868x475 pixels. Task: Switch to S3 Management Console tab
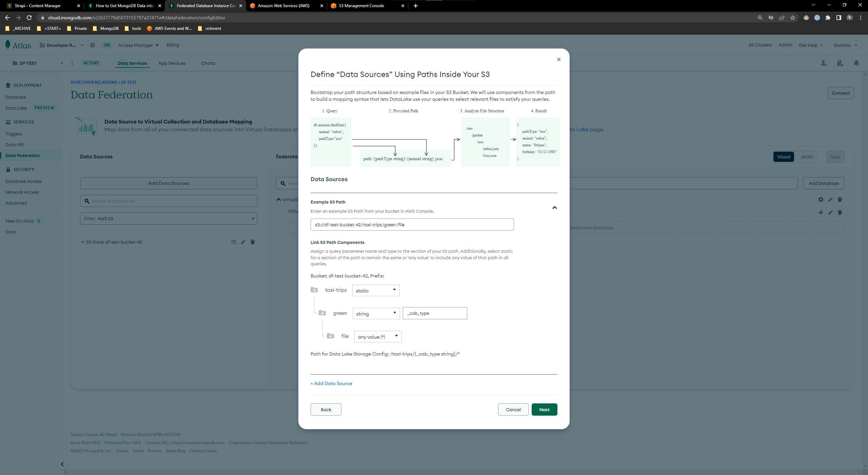361,6
